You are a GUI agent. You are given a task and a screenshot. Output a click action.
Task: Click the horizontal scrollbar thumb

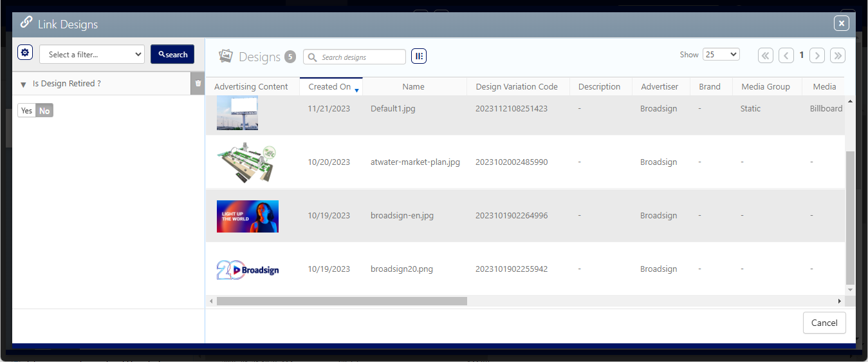point(342,301)
